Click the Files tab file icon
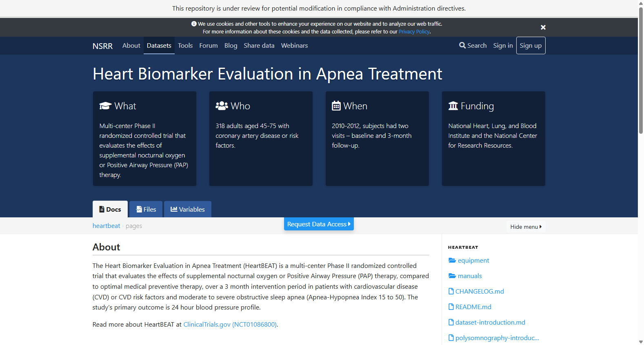 [139, 209]
